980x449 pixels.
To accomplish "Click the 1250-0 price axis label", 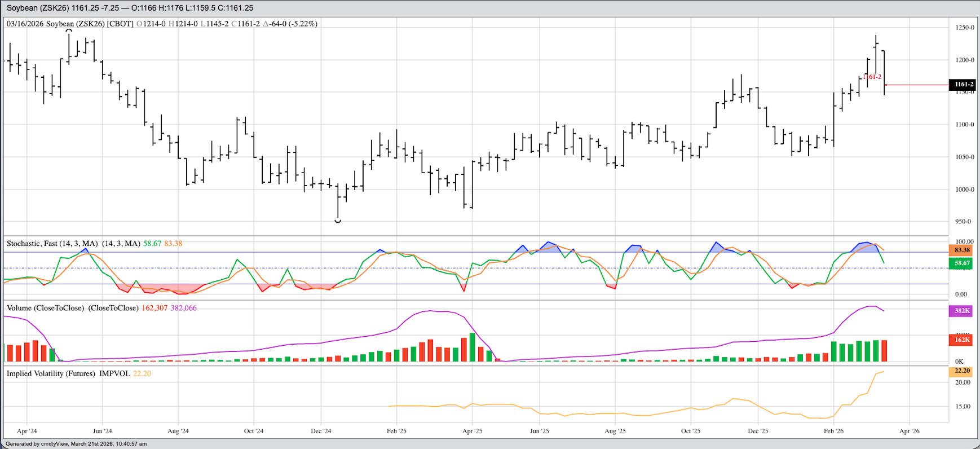I will (x=964, y=28).
